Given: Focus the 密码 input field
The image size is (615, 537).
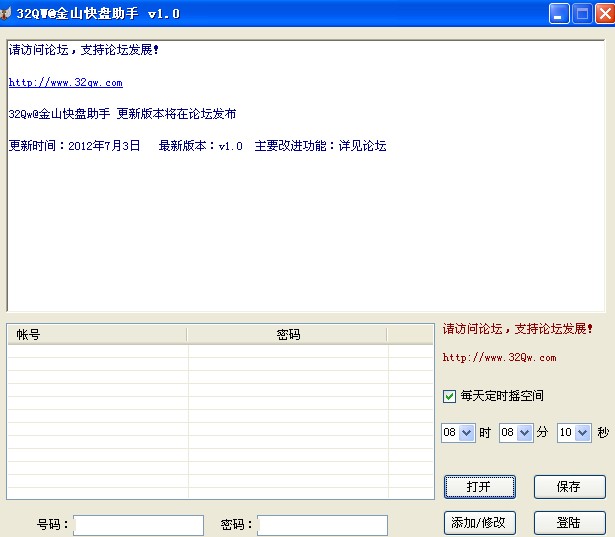Looking at the screenshot, I should pyautogui.click(x=322, y=525).
